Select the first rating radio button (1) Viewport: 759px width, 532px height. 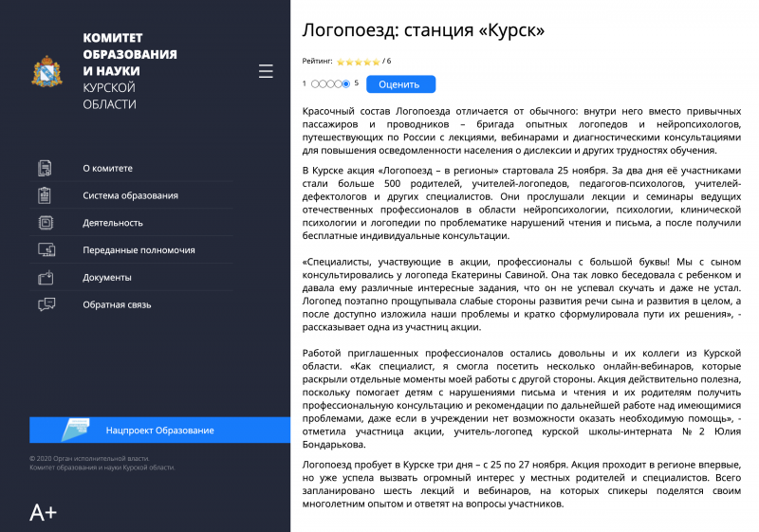click(315, 84)
